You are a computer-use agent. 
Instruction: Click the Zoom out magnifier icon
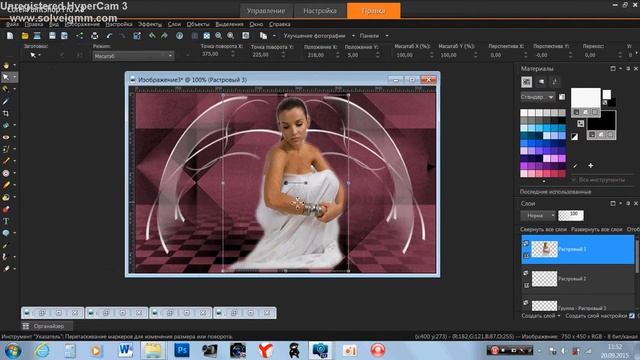pyautogui.click(x=219, y=36)
